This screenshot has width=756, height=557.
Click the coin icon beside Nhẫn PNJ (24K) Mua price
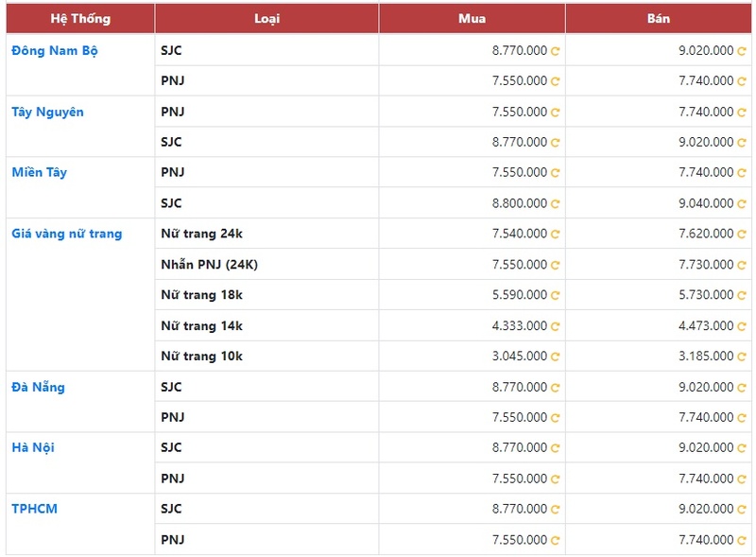click(x=555, y=266)
